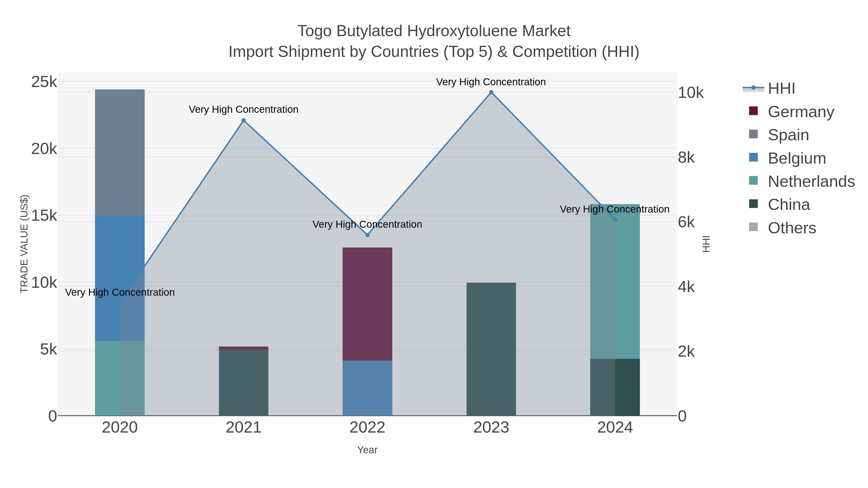This screenshot has width=868, height=488.
Task: Select the China bar segment in 2024
Action: [x=615, y=387]
